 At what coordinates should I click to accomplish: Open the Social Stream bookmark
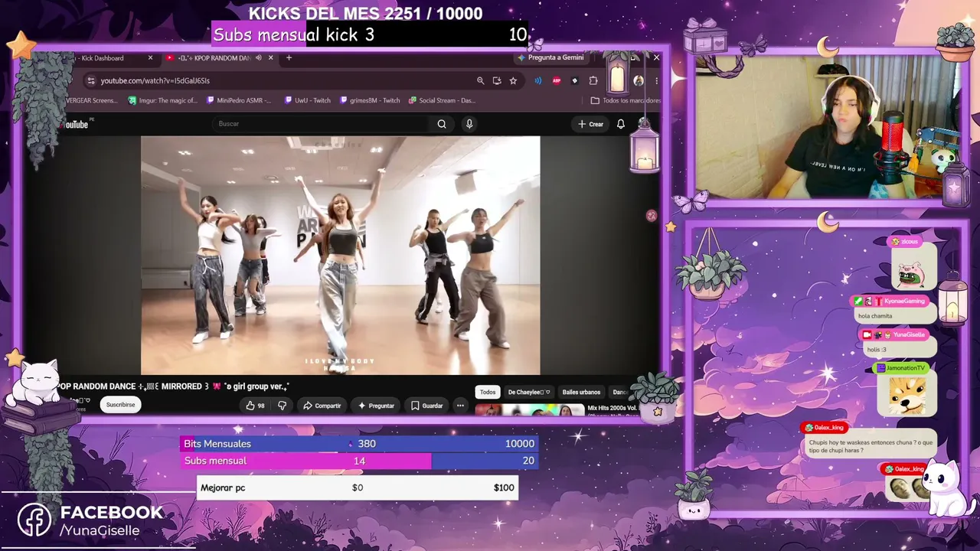pos(442,100)
